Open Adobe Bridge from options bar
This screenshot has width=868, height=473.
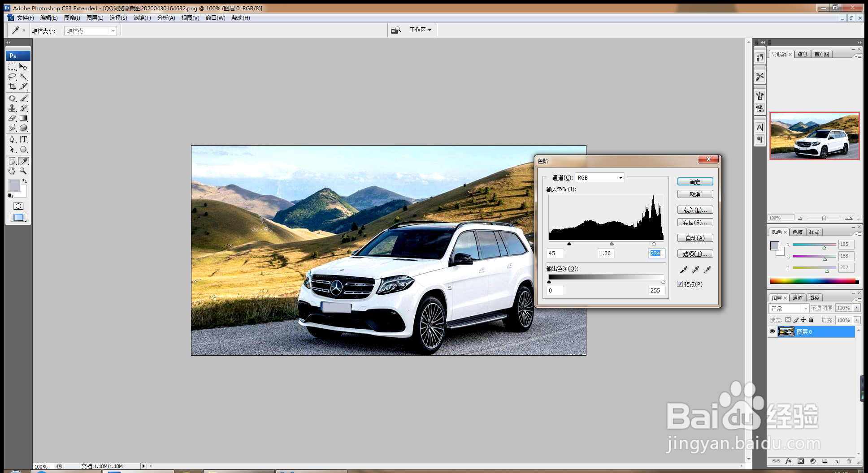(x=395, y=30)
